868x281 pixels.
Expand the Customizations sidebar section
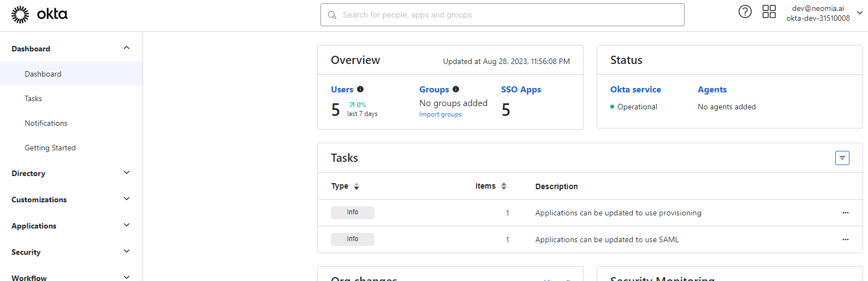pyautogui.click(x=127, y=199)
